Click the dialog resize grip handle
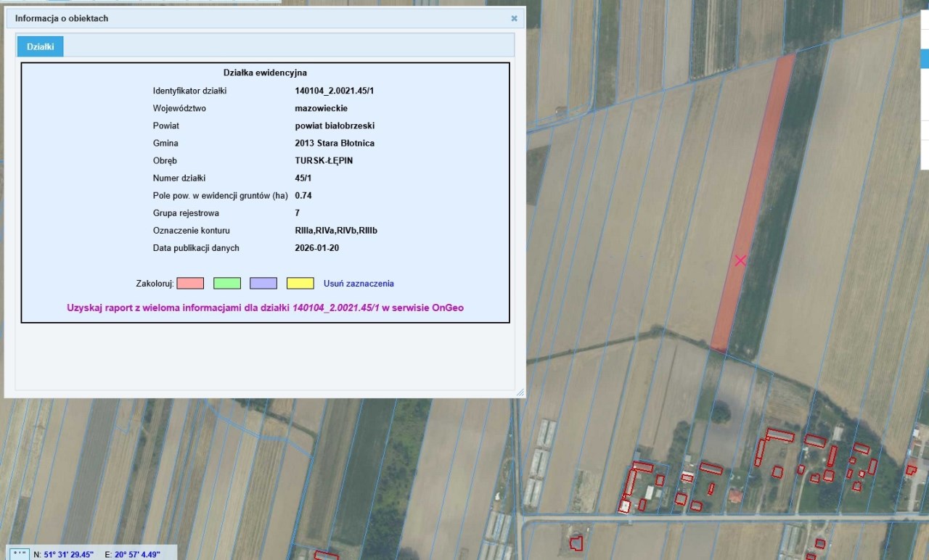 click(x=520, y=392)
